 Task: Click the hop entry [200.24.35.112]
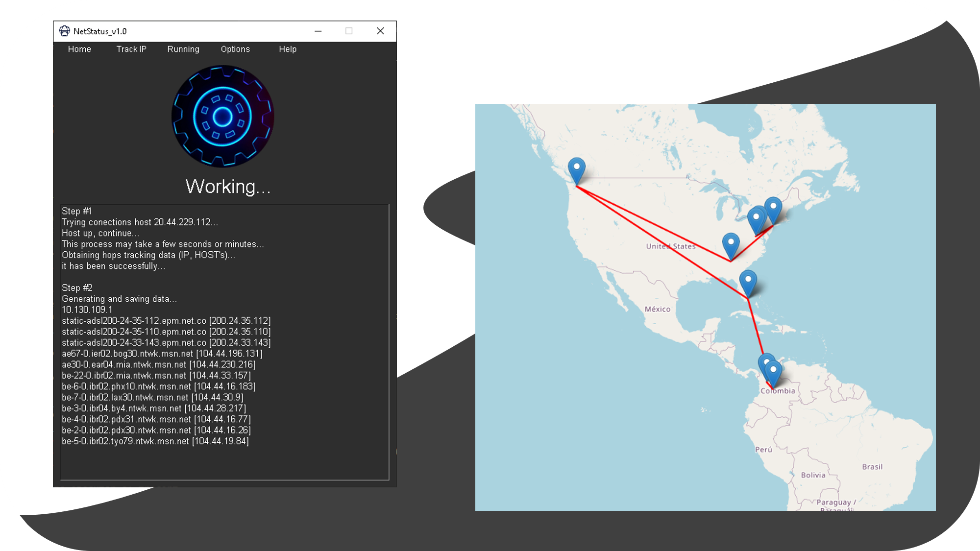tap(166, 321)
